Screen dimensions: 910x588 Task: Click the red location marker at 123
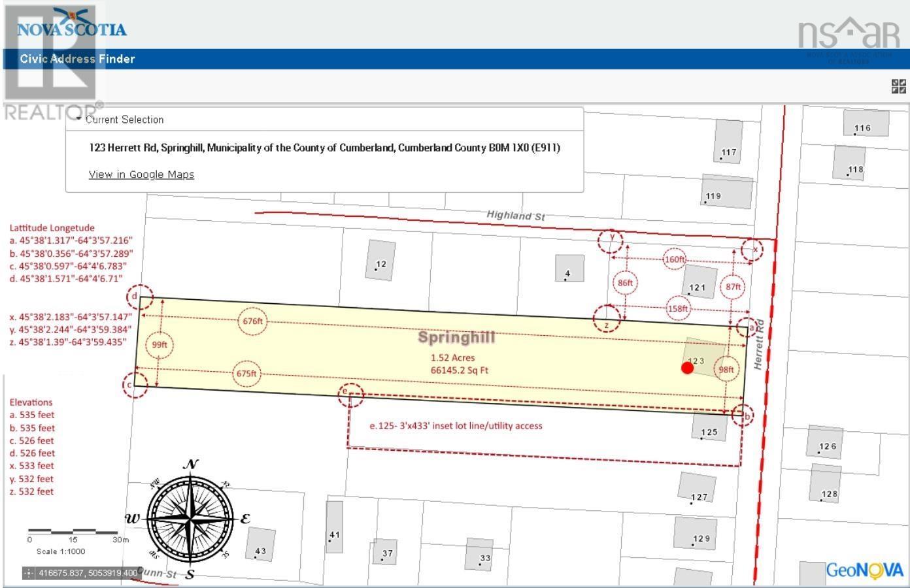pyautogui.click(x=687, y=368)
